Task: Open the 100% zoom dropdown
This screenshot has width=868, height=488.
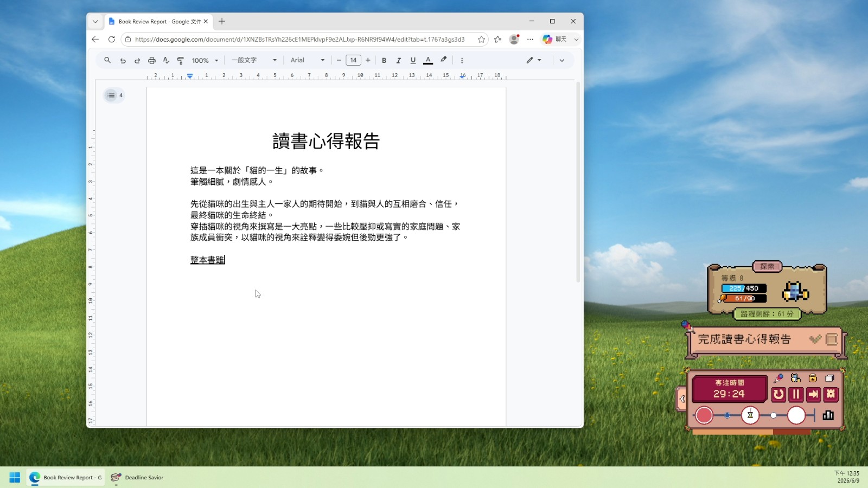Action: pyautogui.click(x=205, y=60)
